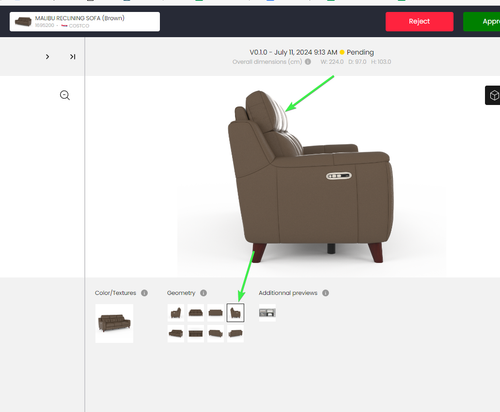The image size is (500, 412).
Task: Open the Additionnal previews thumbnail
Action: [x=267, y=313]
